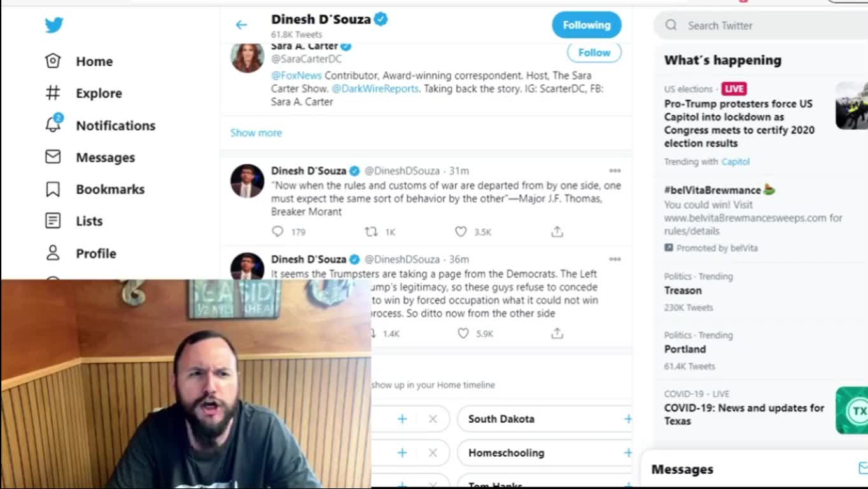This screenshot has height=489, width=868.
Task: Add the South Dakota topic
Action: pos(627,418)
